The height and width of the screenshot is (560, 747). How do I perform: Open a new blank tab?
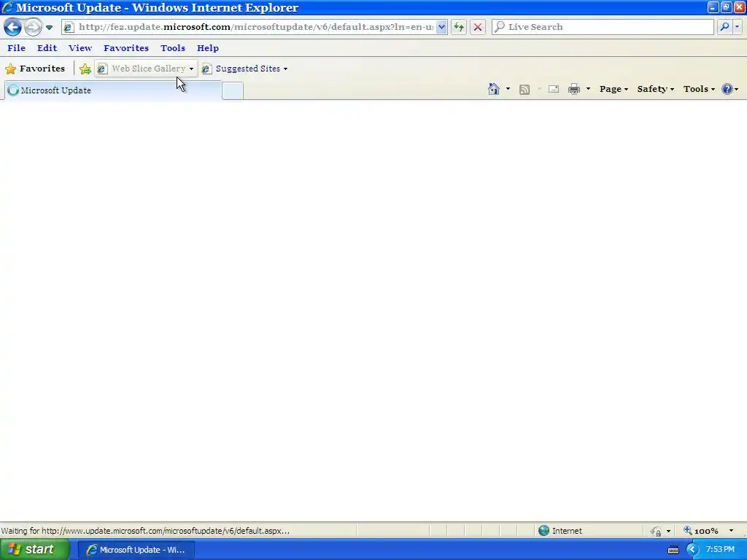pos(233,91)
